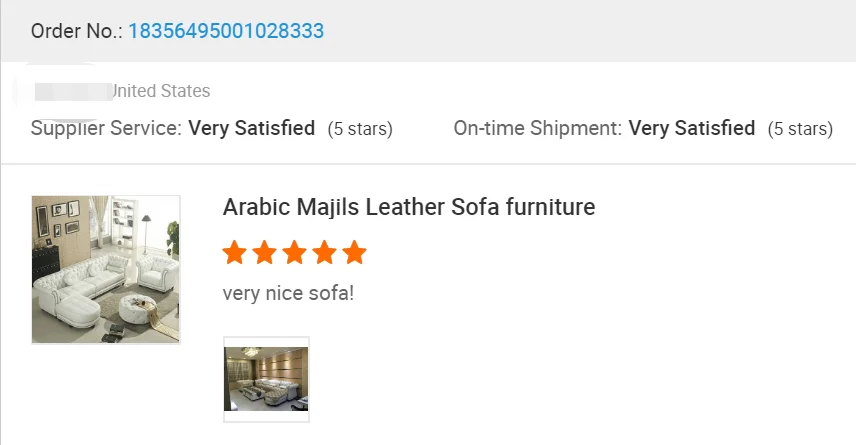Viewport: 856px width, 445px height.
Task: Click "(5 stars)" next to On-time Shipment
Action: [x=800, y=129]
